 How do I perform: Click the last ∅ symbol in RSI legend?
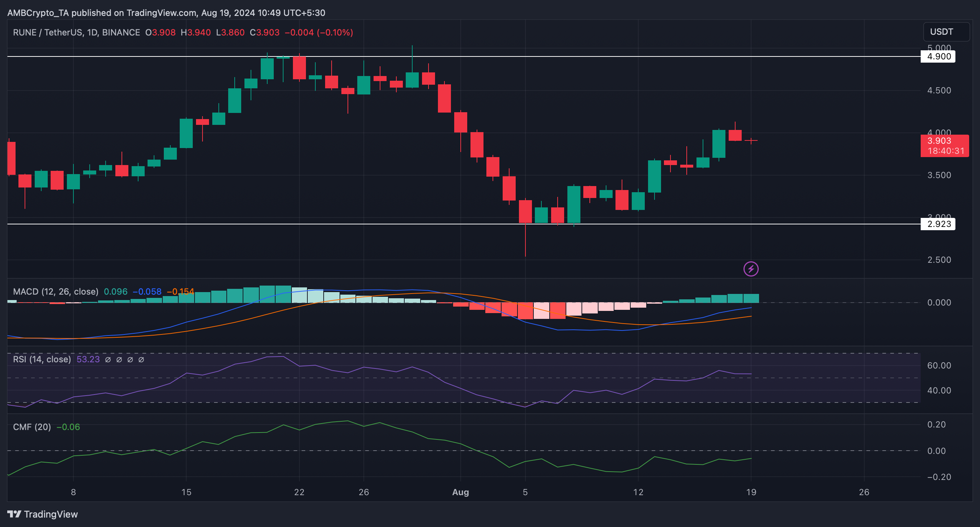click(x=141, y=359)
